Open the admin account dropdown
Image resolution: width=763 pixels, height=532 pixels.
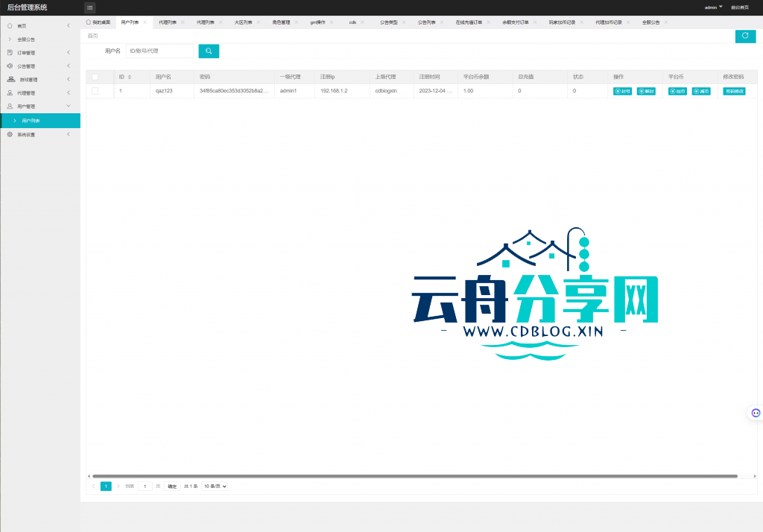(713, 7)
